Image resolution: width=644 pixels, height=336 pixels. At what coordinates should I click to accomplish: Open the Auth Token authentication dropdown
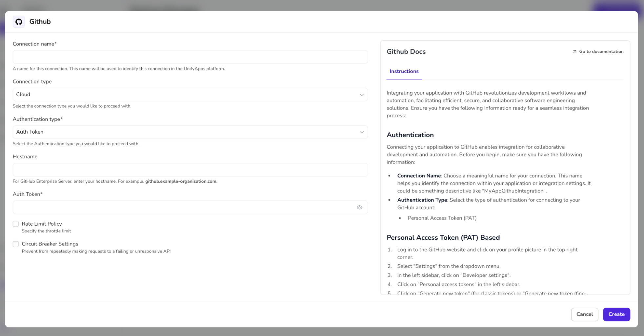[187, 132]
